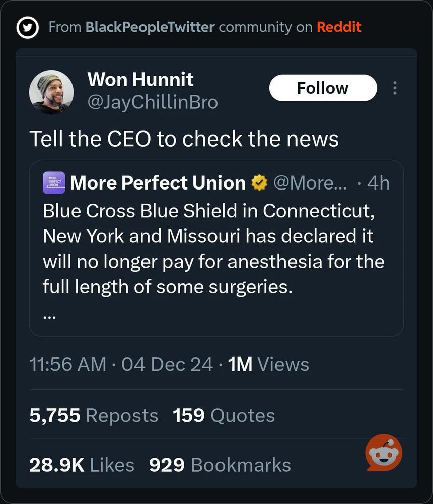Open Won Hunnit's profile avatar

click(51, 92)
